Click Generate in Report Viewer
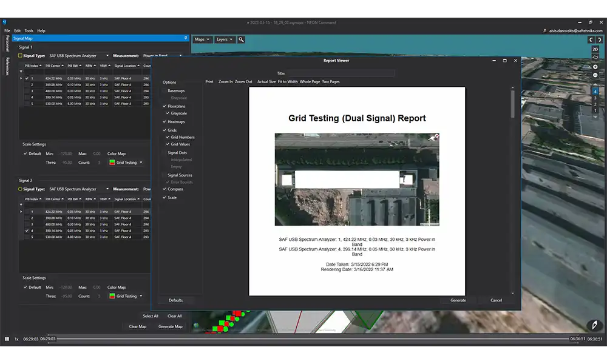 click(458, 300)
